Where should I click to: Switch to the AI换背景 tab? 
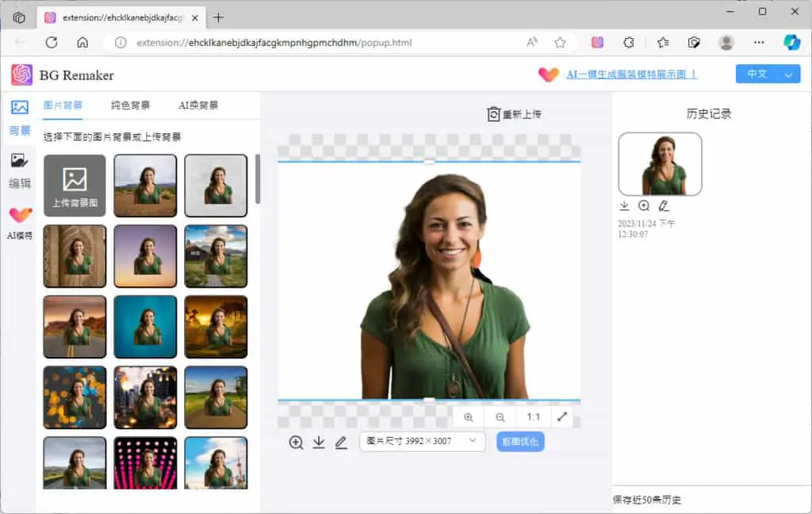coord(197,105)
